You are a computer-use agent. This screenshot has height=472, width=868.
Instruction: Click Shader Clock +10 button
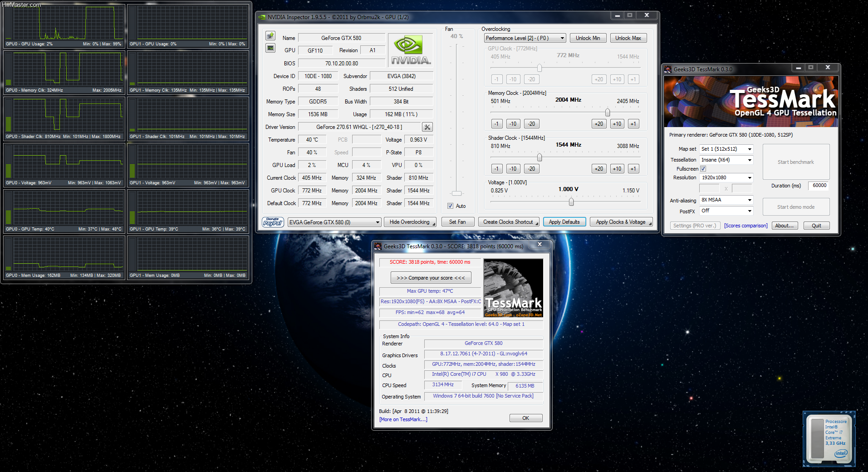coord(617,169)
